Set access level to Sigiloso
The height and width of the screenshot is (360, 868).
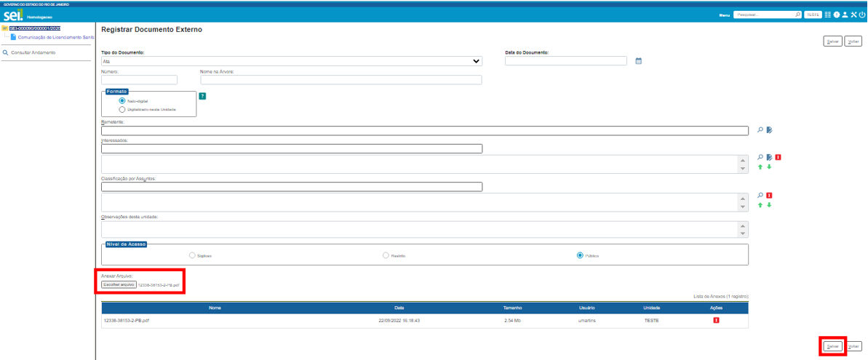[x=192, y=255]
